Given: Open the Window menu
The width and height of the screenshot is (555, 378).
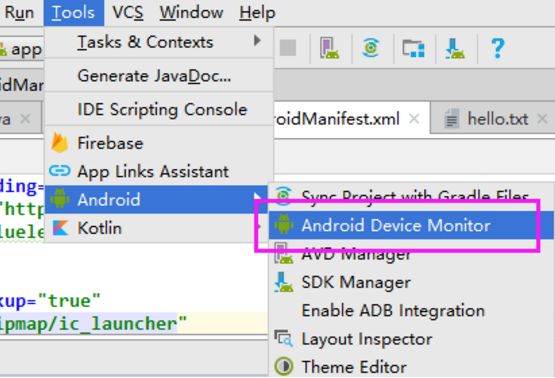Looking at the screenshot, I should [x=191, y=13].
